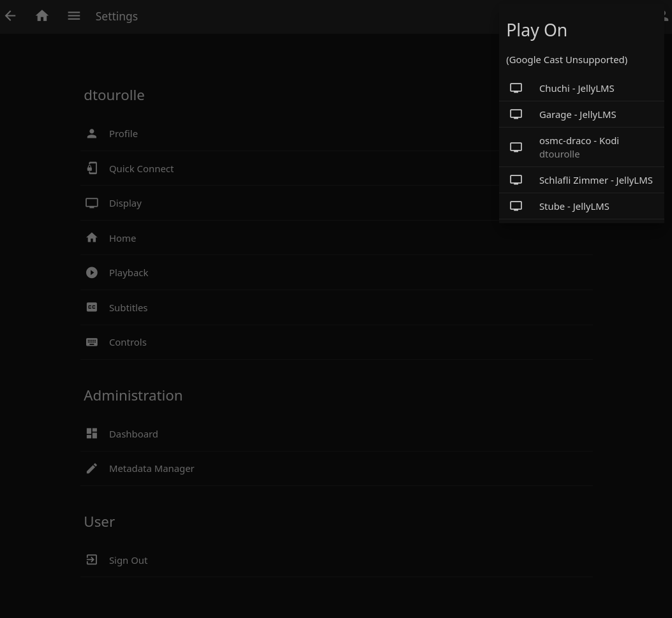This screenshot has height=618, width=672.
Task: Open the navigation drawer menu icon
Action: point(74,15)
